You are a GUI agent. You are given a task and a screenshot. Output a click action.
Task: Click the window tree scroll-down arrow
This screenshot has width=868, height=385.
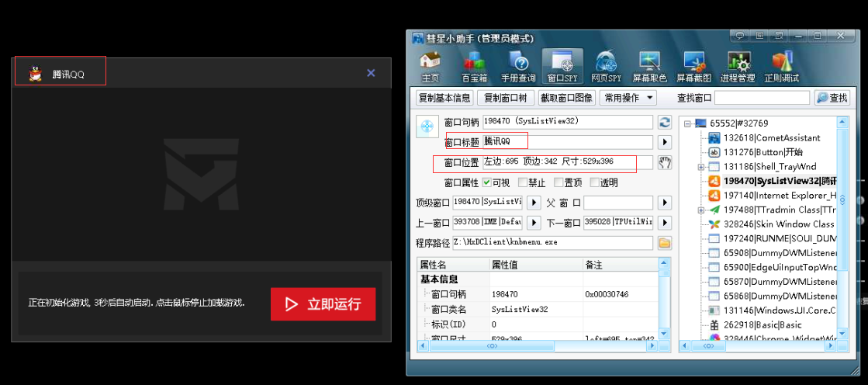842,334
